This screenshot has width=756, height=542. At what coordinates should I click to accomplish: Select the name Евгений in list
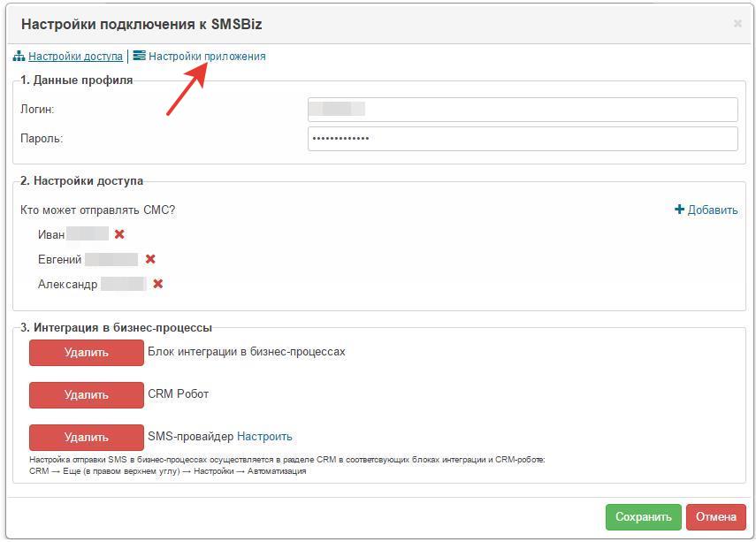(x=60, y=259)
